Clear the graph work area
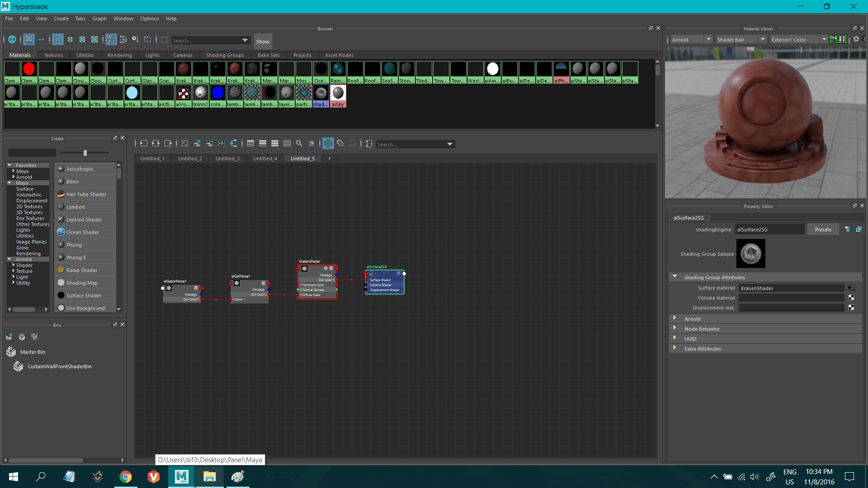 point(185,143)
